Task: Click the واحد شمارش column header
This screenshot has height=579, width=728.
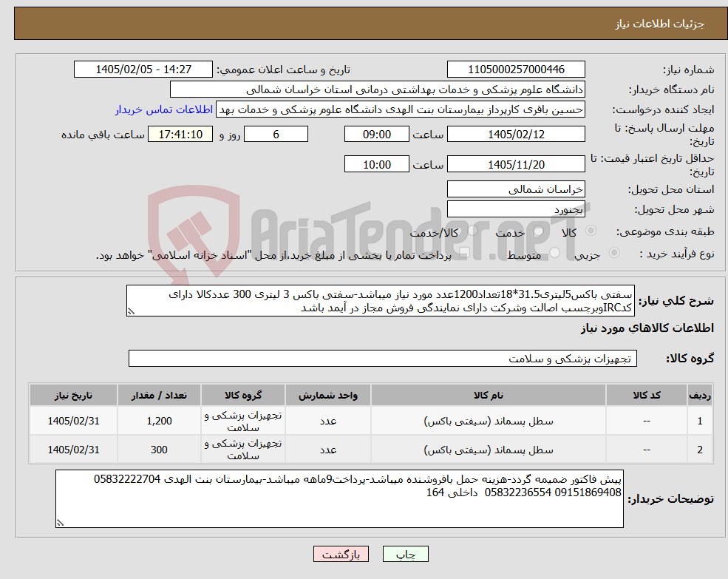Action: tap(328, 395)
